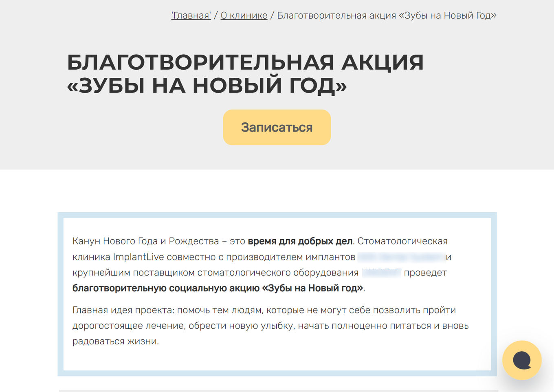Select the bold phrase «время для добрых дел»

tap(299, 241)
